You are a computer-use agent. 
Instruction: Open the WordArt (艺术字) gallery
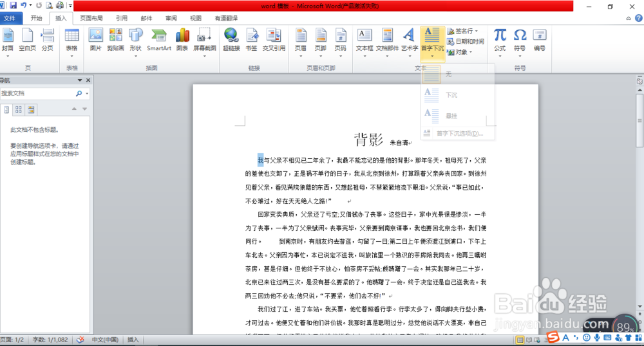(410, 41)
